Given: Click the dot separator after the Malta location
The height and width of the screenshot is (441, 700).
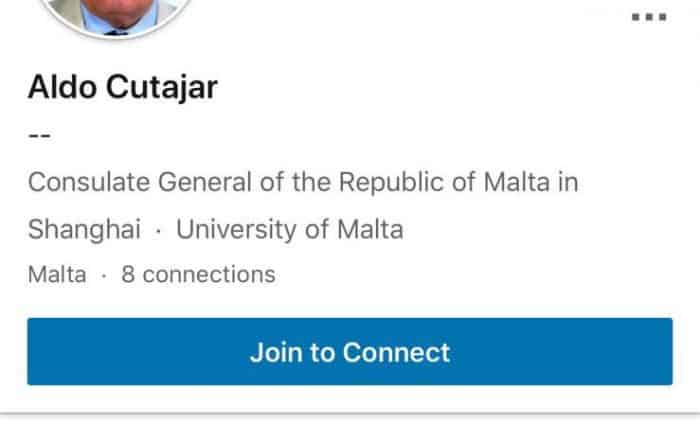Looking at the screenshot, I should [x=103, y=273].
